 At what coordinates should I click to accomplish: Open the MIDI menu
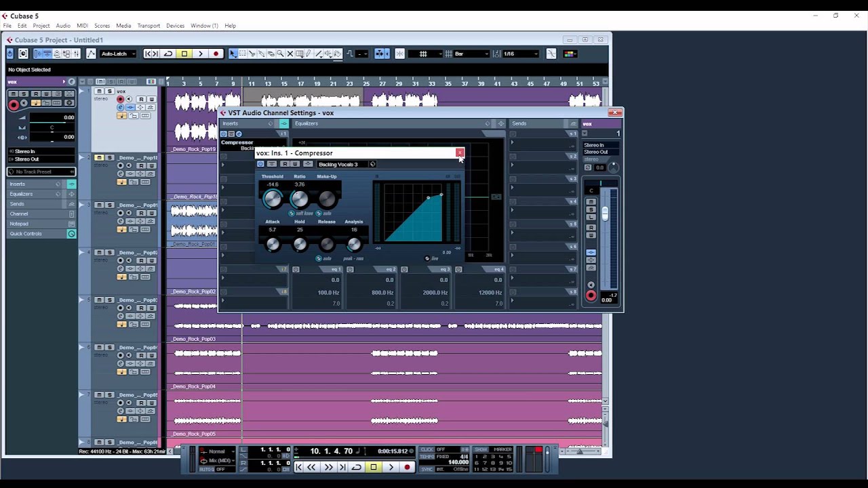[82, 26]
